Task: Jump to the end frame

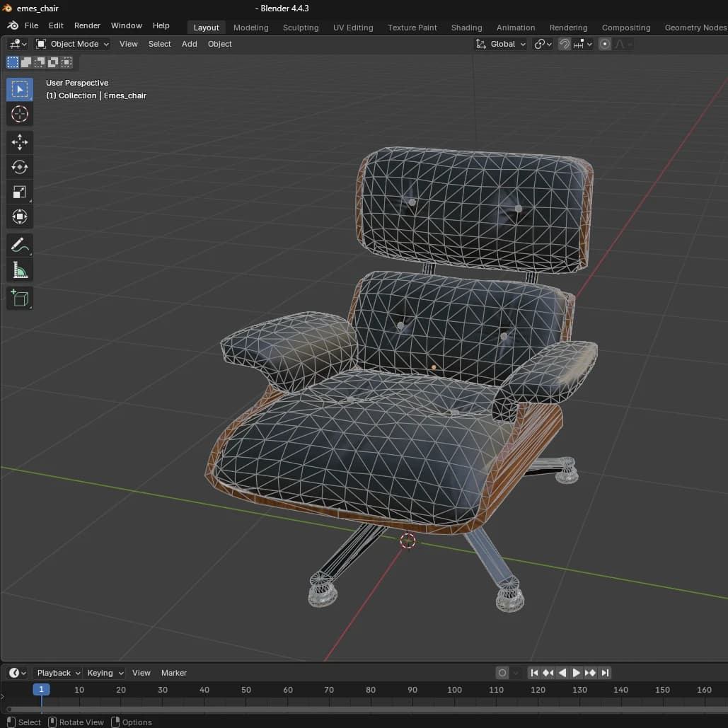Action: pyautogui.click(x=605, y=673)
